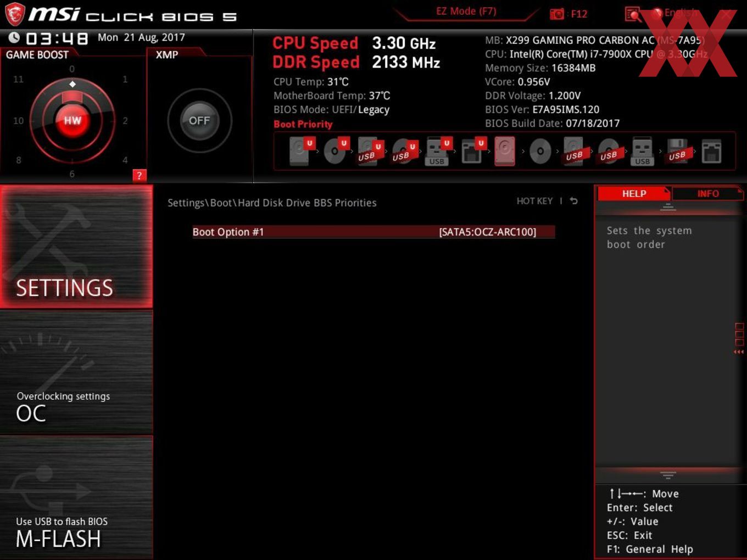Click the Memory Size 16384MB entry
This screenshot has width=747, height=560.
pos(540,68)
